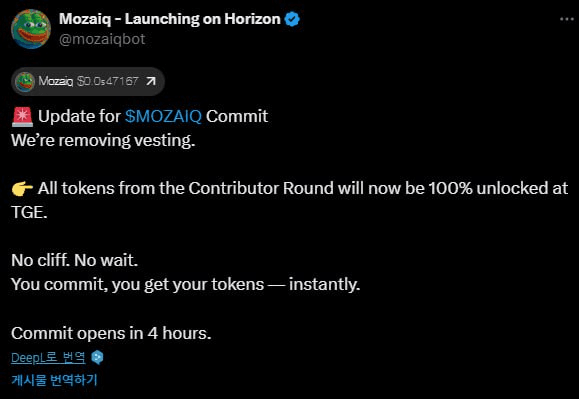
Task: Click the arrow icon in Mozaiq price pill
Action: (151, 81)
